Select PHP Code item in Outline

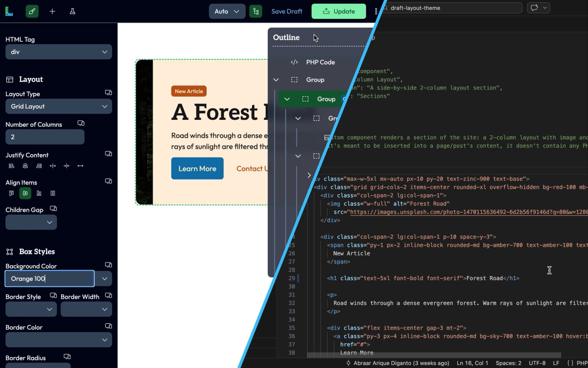pyautogui.click(x=320, y=62)
